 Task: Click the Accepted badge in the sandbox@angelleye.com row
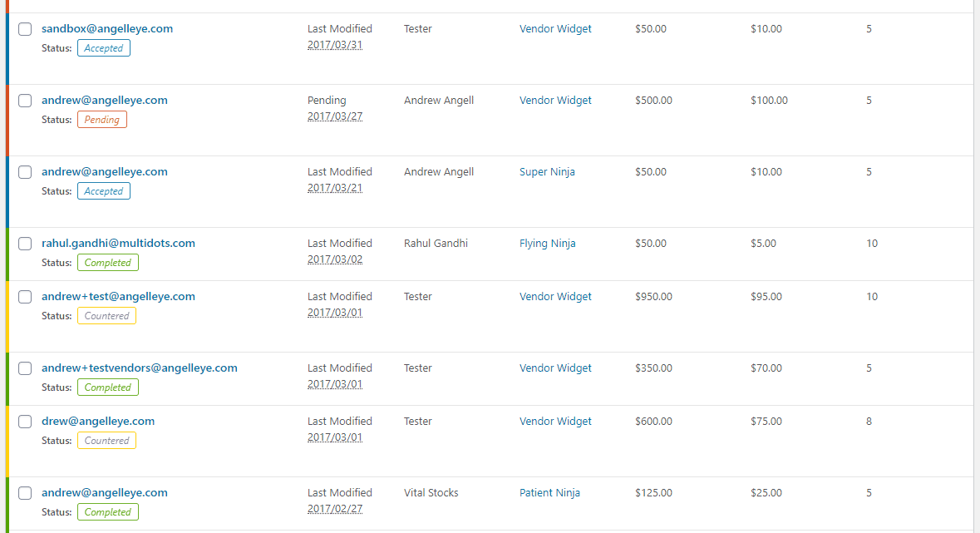point(104,48)
